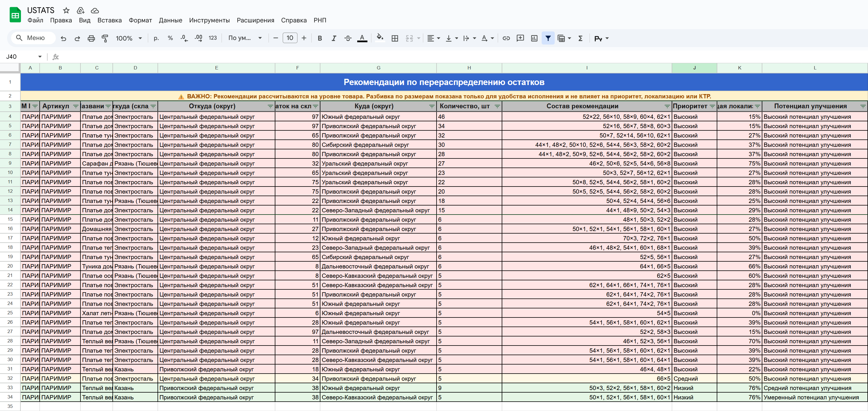Screen dimensions: 868x411
Task: Open the Данные menu
Action: (x=170, y=20)
